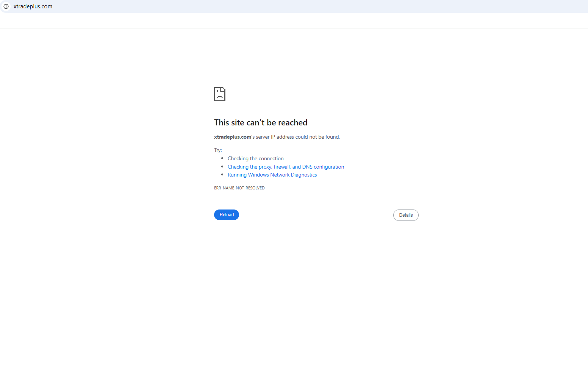Click the ERR_NAME_NOT_RESOLVED error code

click(x=239, y=188)
